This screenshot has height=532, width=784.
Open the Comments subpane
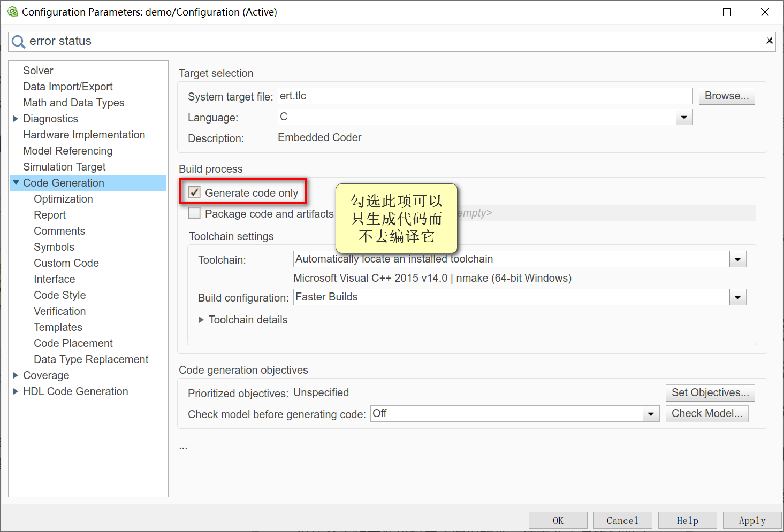[59, 231]
